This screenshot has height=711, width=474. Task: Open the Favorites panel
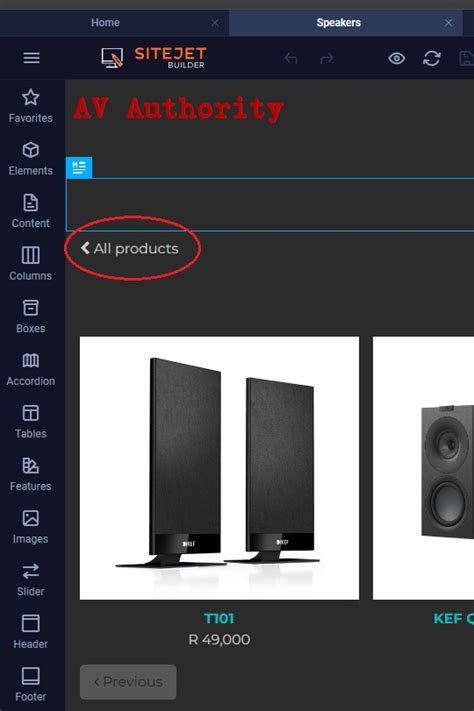click(x=30, y=106)
